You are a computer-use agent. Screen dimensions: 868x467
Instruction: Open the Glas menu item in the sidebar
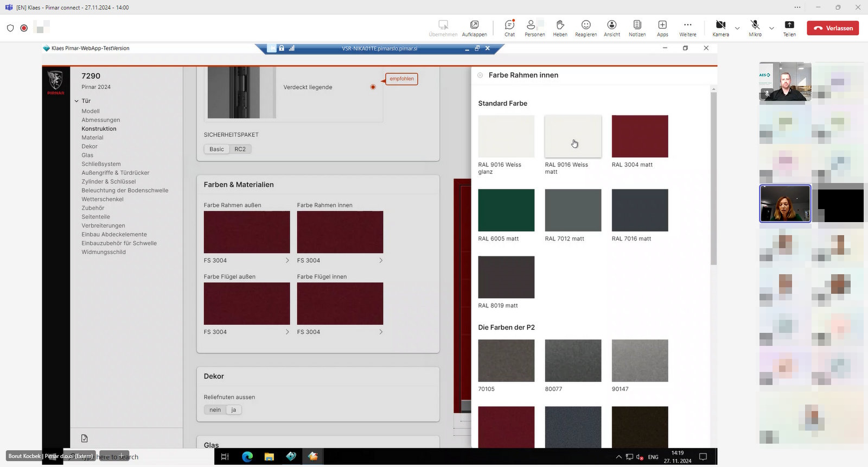tap(87, 155)
